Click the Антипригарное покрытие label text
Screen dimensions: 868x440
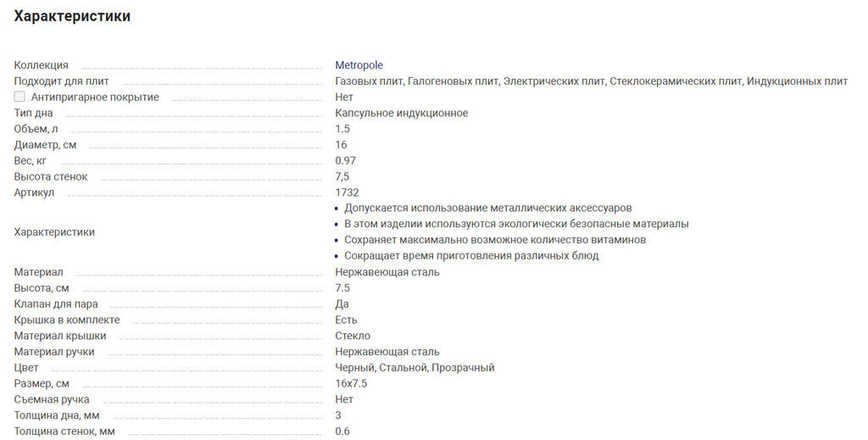95,97
